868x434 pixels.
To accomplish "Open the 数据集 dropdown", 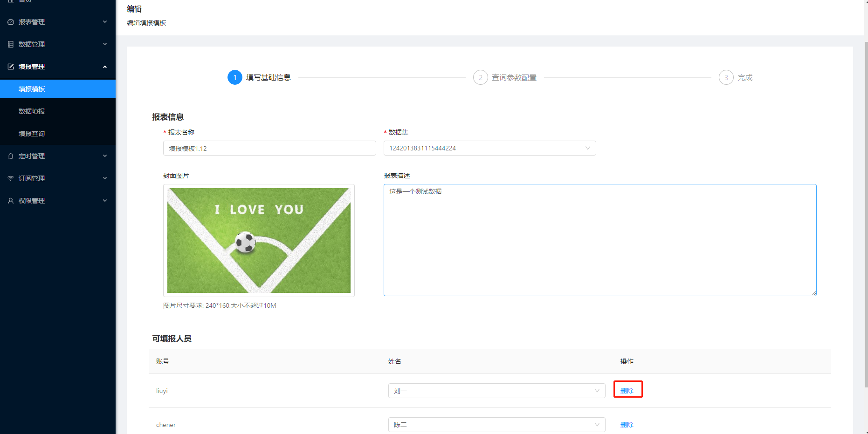I will 489,148.
